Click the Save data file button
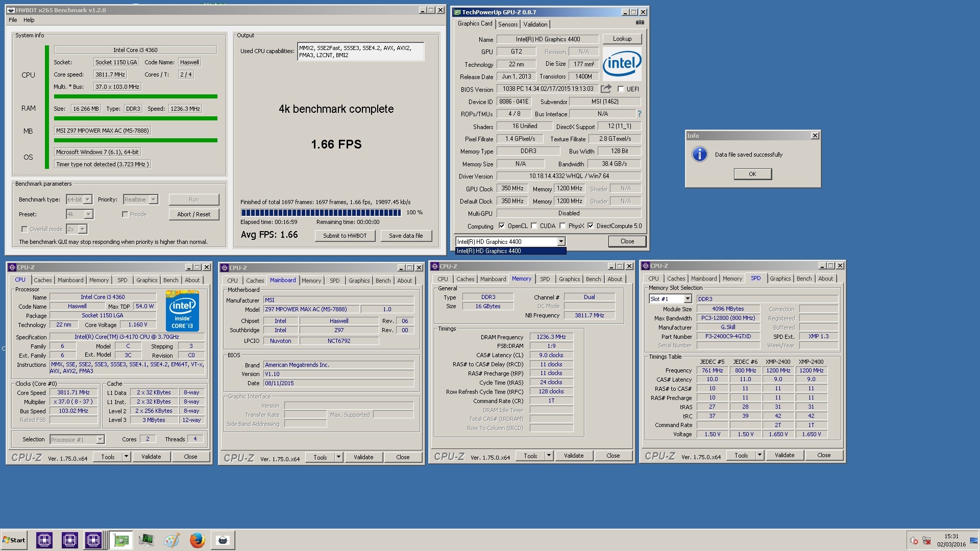Image resolution: width=980 pixels, height=551 pixels. [x=406, y=236]
